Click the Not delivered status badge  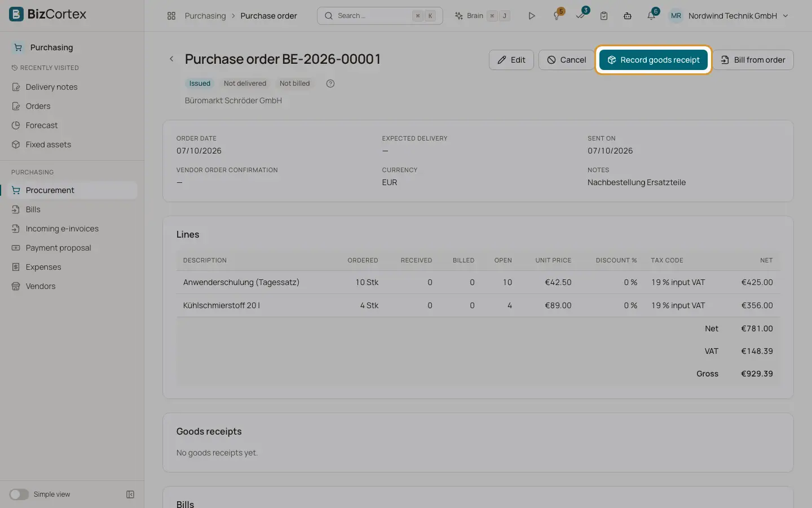(245, 84)
